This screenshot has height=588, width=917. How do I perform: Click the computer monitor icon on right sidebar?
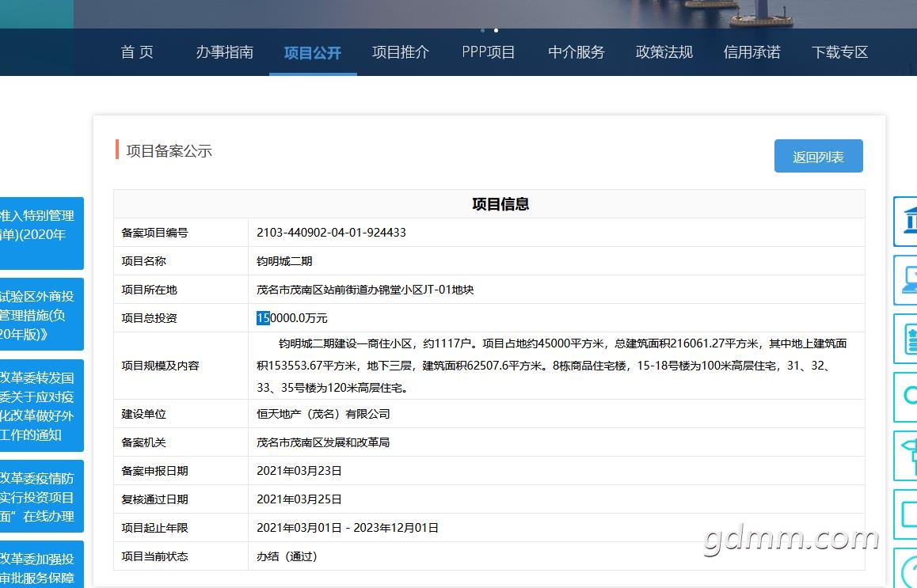pos(905,280)
